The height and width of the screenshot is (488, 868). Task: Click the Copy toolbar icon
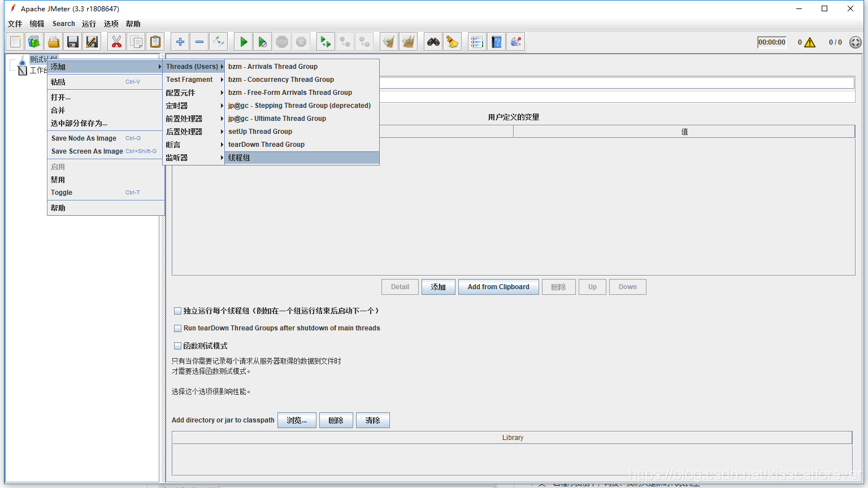tap(136, 42)
